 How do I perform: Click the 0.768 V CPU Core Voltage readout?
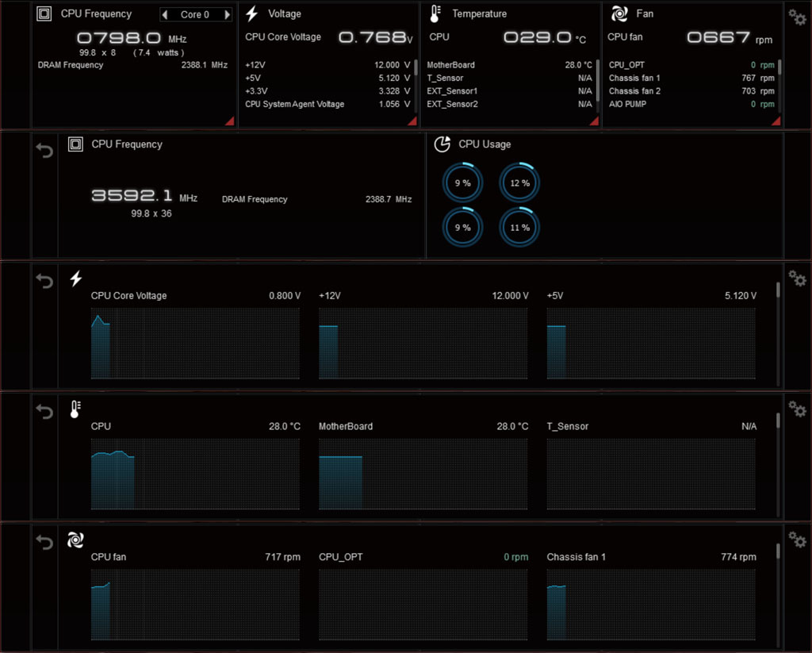click(x=375, y=37)
